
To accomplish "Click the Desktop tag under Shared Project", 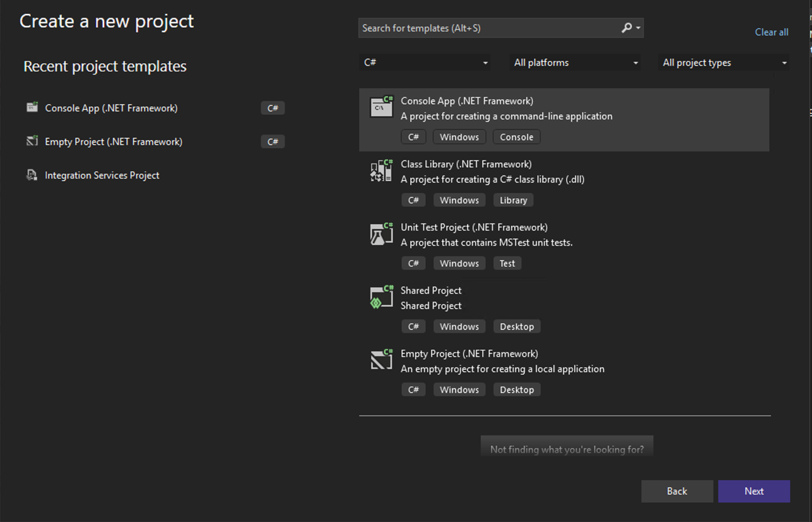I will [x=517, y=326].
